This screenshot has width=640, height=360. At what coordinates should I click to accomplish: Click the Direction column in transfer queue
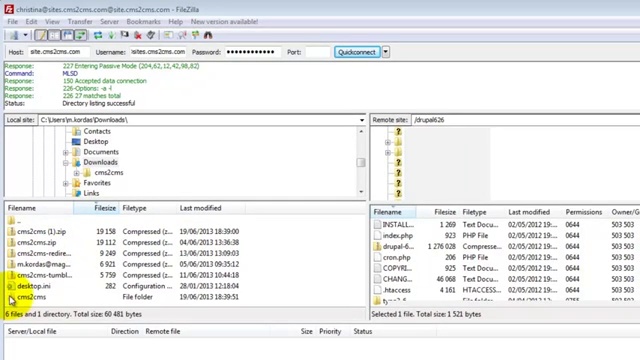point(125,331)
